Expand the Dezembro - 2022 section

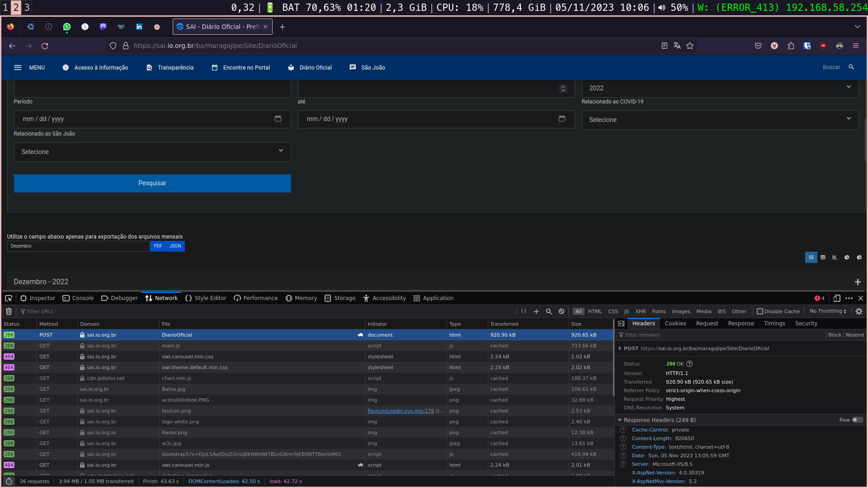pos(858,282)
